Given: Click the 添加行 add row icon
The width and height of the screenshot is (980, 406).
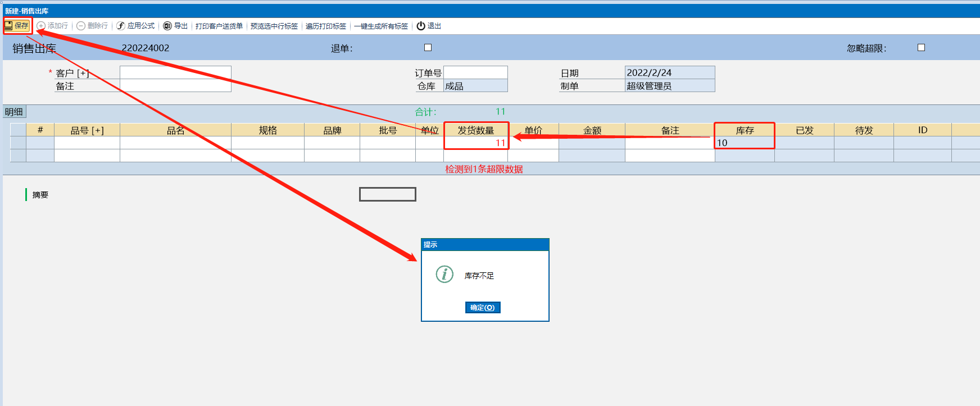Looking at the screenshot, I should (41, 26).
